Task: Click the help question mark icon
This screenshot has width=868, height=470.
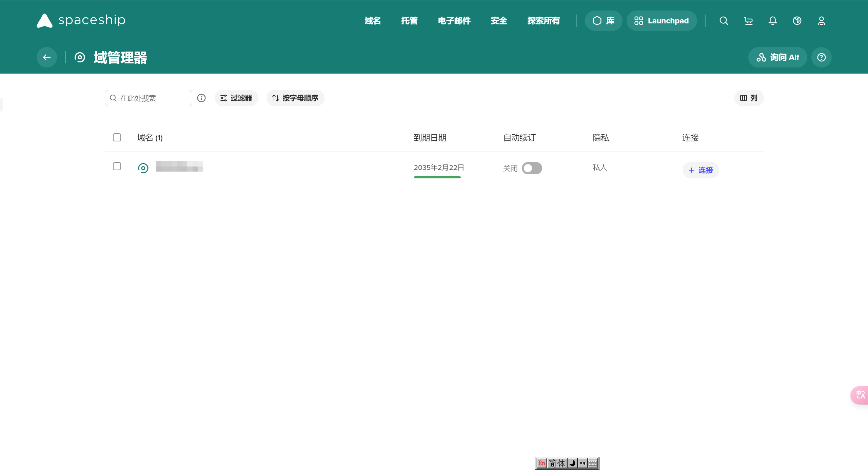Action: (821, 57)
